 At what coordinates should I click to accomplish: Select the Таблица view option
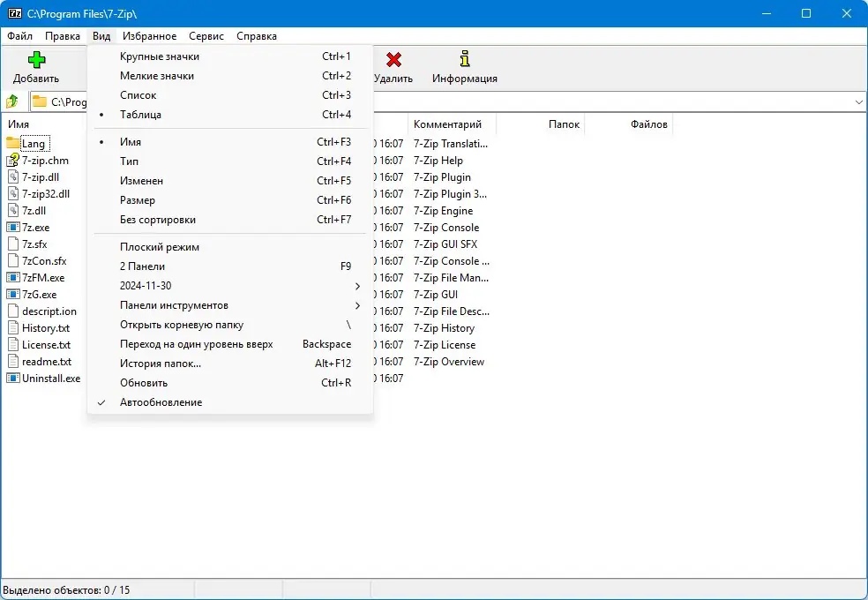click(229, 115)
